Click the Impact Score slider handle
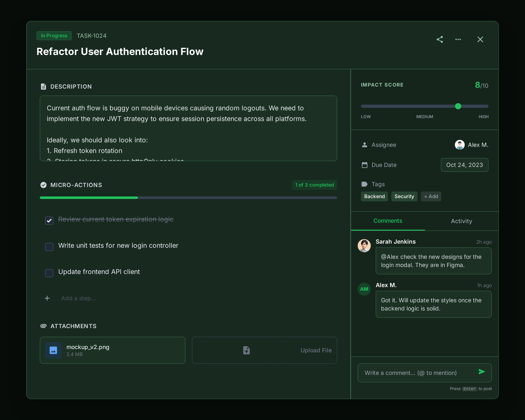Viewport: 525px width, 420px height. [458, 106]
